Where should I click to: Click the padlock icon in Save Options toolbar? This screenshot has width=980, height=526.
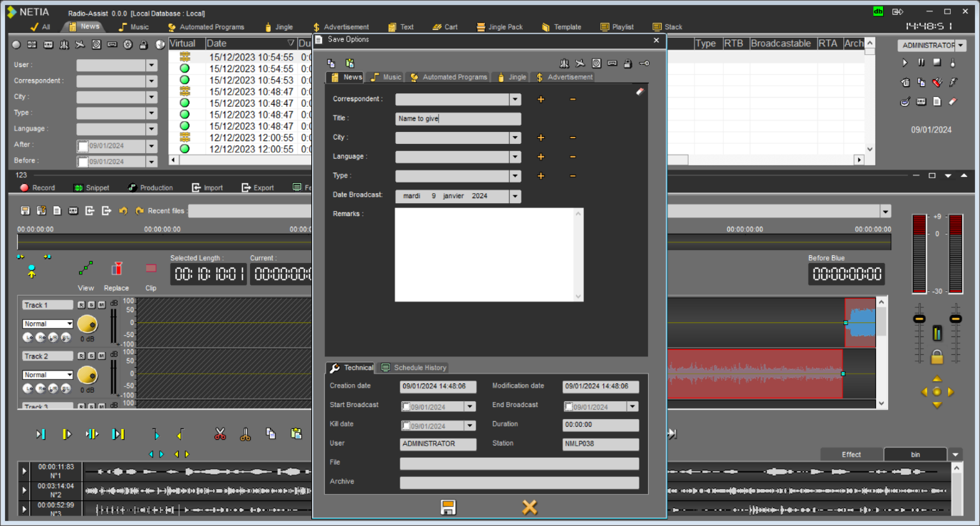(627, 63)
